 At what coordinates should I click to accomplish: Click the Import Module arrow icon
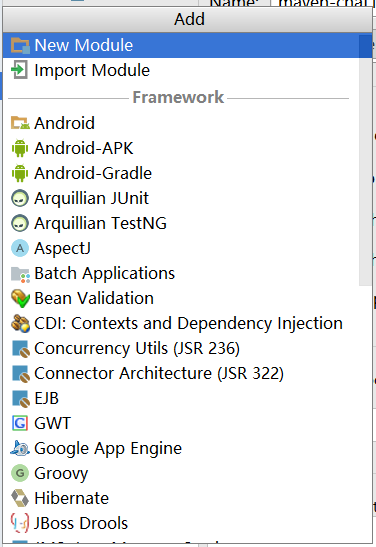[19, 70]
